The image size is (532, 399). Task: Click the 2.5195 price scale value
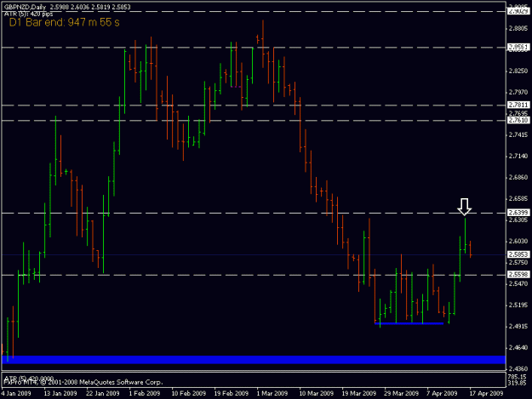pos(518,305)
